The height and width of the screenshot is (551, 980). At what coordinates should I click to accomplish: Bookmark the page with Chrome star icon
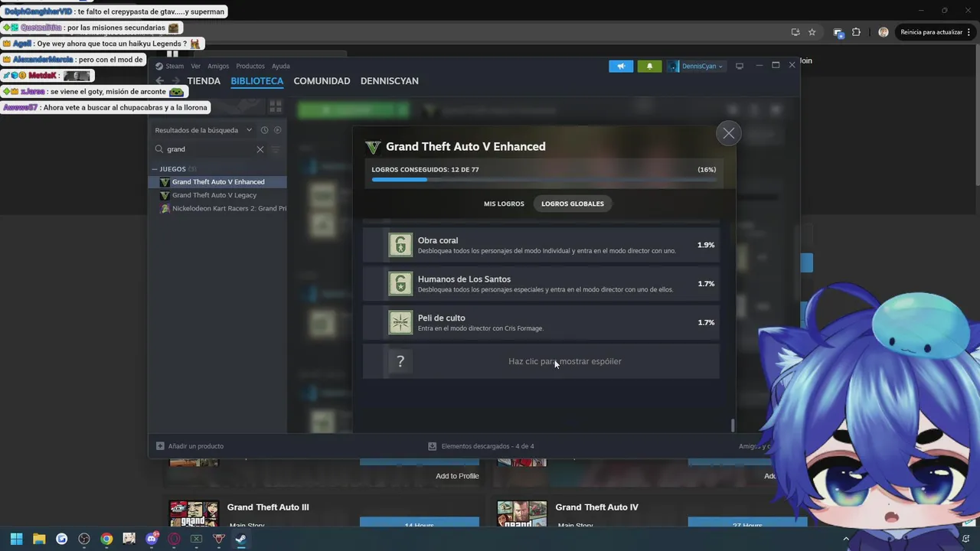(x=812, y=32)
